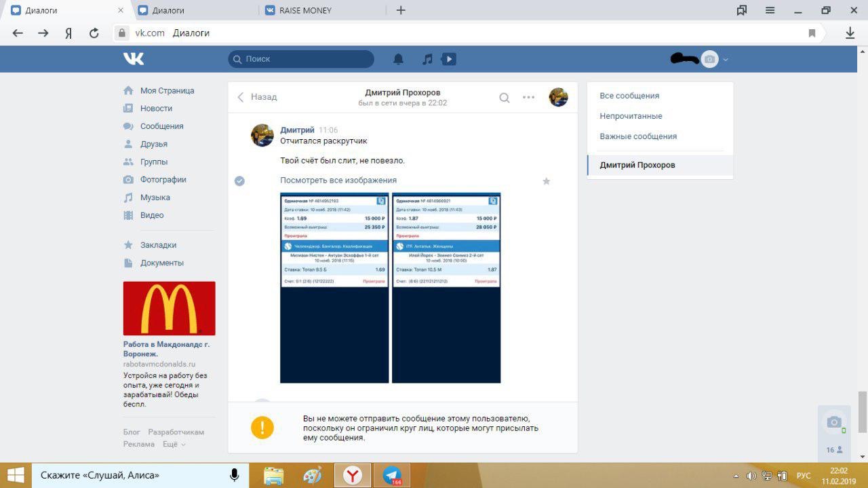Open the music note icon in header
Image resolution: width=868 pixels, height=488 pixels.
[427, 59]
